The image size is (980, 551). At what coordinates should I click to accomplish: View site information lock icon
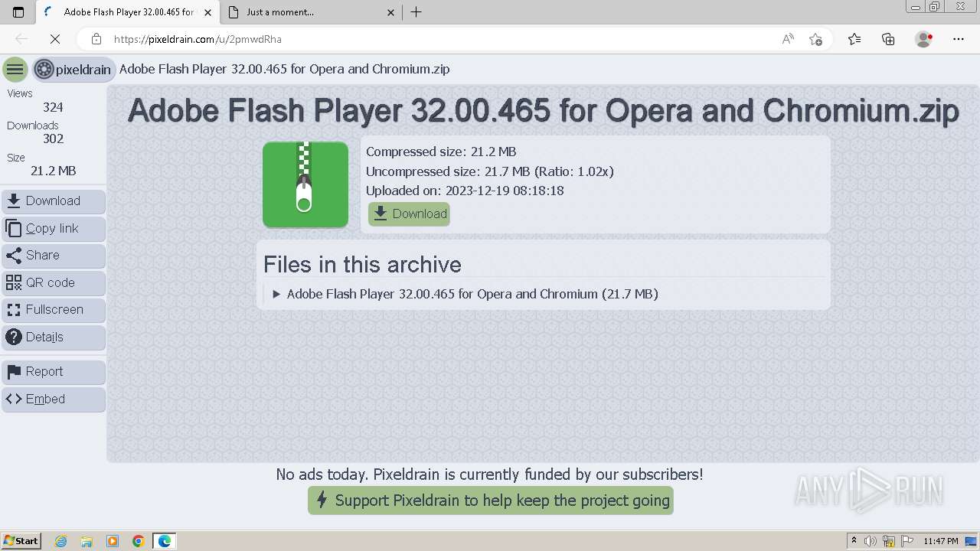96,39
